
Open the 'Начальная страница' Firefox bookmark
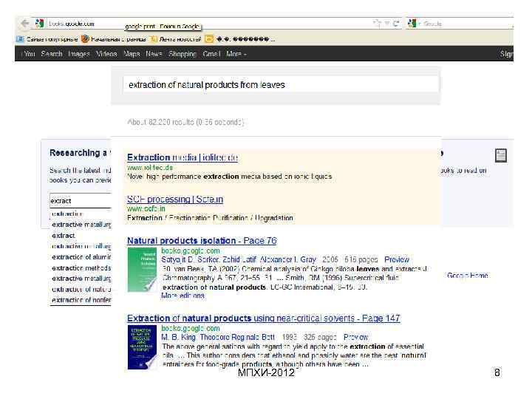114,39
